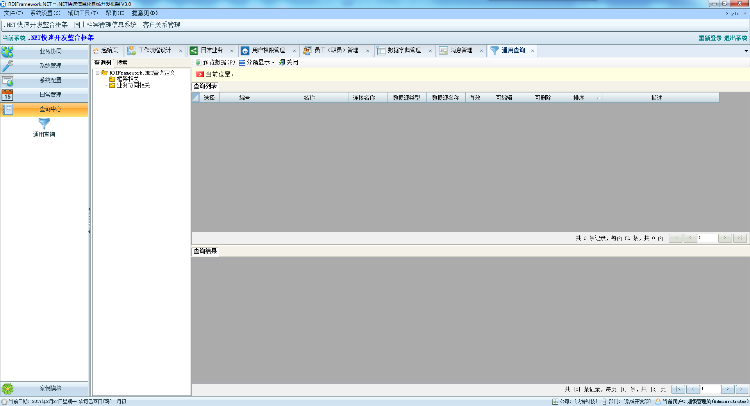Open the 系统设置 menu in menu bar
Viewport: 750px width, 406px height.
coord(45,13)
